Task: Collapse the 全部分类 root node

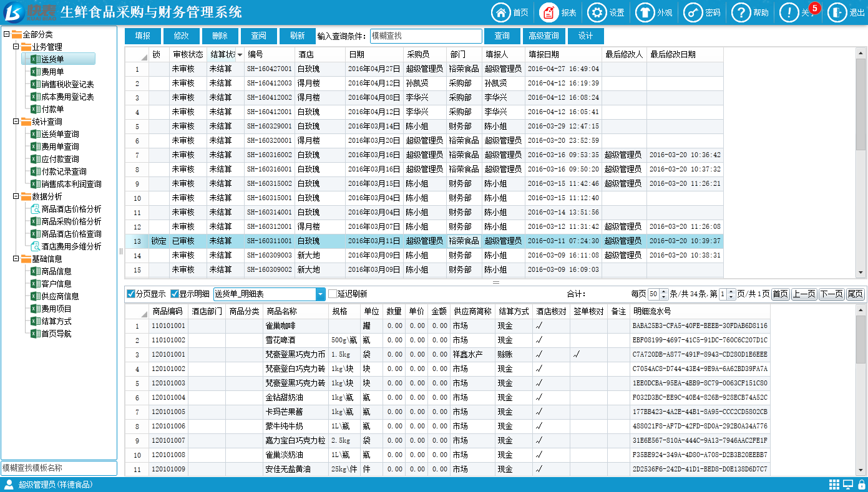Action: 6,34
